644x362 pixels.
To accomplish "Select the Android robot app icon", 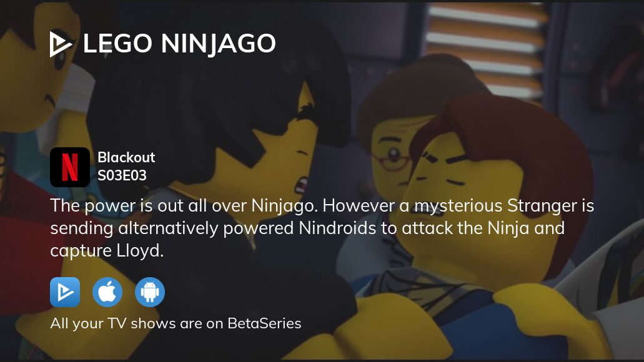I will pos(150,292).
